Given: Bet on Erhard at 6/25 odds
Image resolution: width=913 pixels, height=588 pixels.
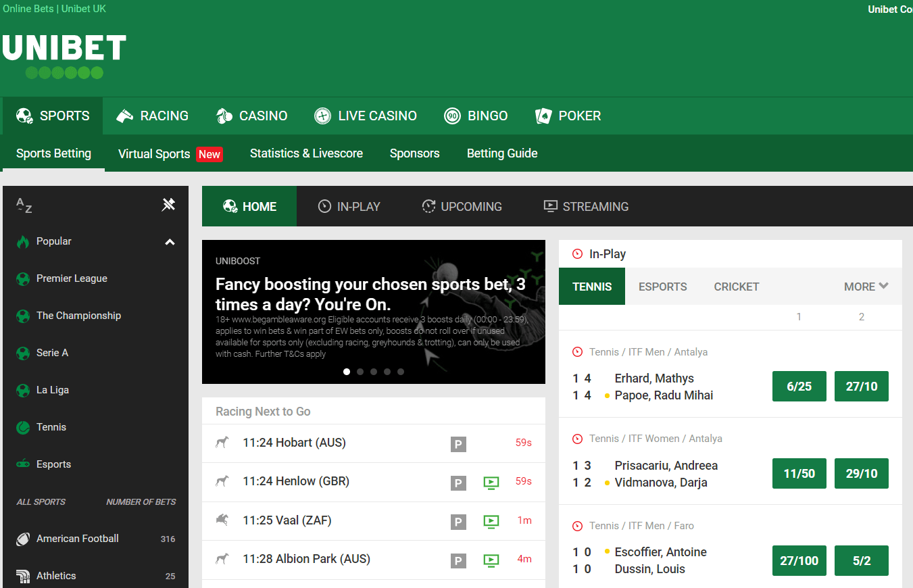Looking at the screenshot, I should (x=799, y=387).
